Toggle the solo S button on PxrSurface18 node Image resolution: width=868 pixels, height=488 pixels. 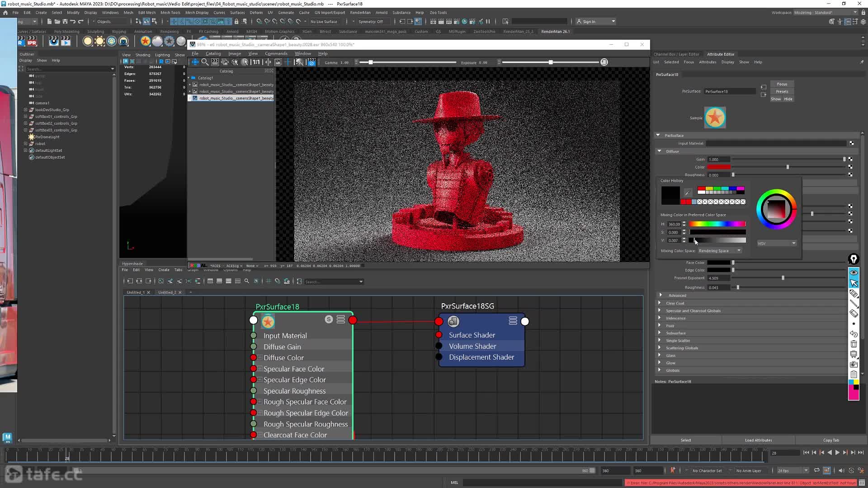coord(329,319)
